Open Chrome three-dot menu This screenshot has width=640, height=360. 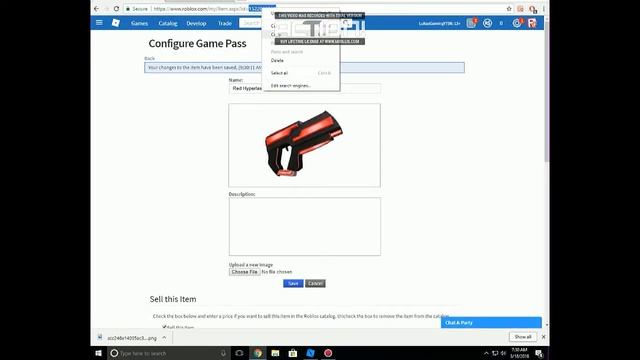(x=544, y=9)
